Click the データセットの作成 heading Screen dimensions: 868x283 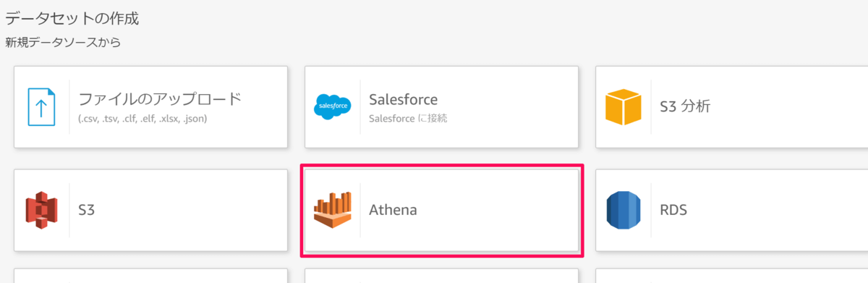[x=72, y=17]
